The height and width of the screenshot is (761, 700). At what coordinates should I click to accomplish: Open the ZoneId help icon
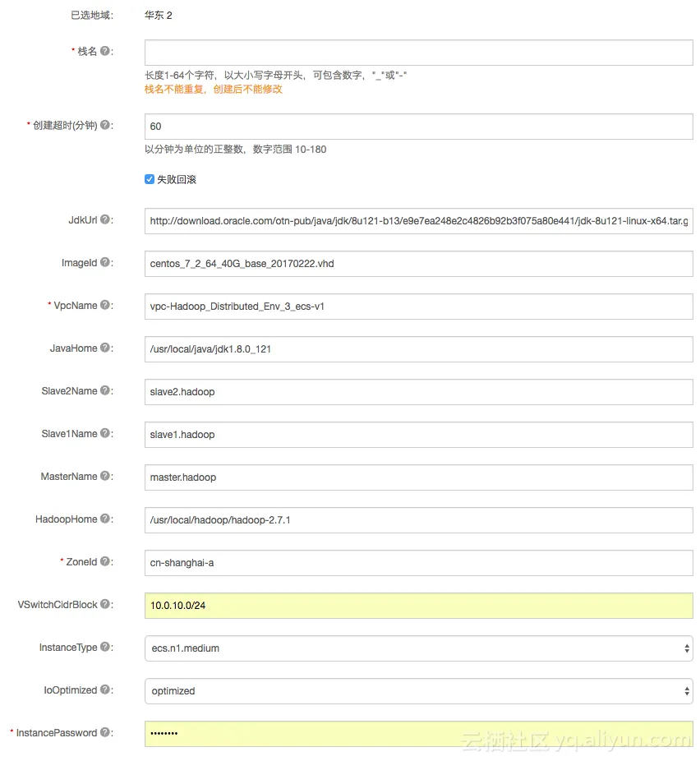[105, 561]
